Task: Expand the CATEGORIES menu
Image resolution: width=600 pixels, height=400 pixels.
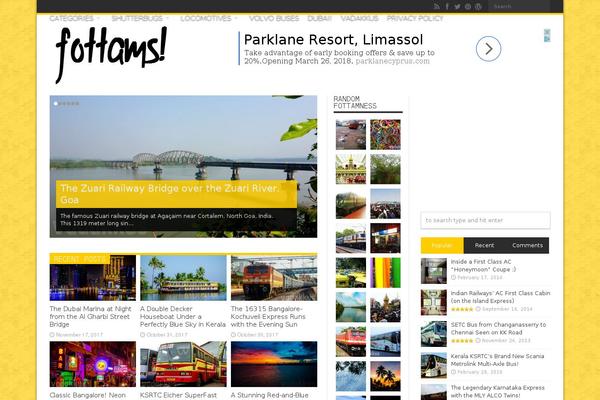Action: 74,18
